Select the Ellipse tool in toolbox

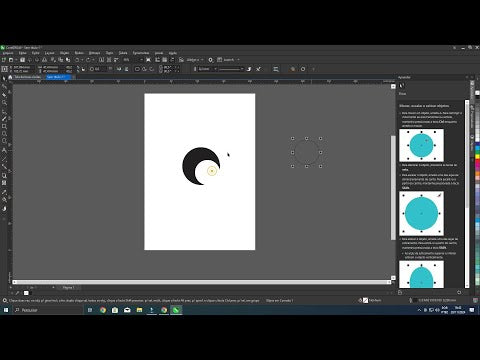tap(4, 134)
